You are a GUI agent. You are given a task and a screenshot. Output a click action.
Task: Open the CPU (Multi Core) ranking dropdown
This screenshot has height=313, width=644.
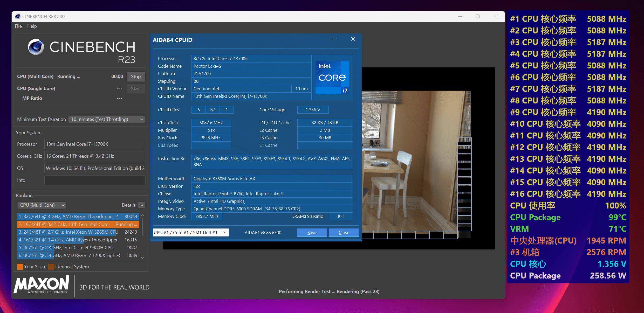pyautogui.click(x=42, y=205)
